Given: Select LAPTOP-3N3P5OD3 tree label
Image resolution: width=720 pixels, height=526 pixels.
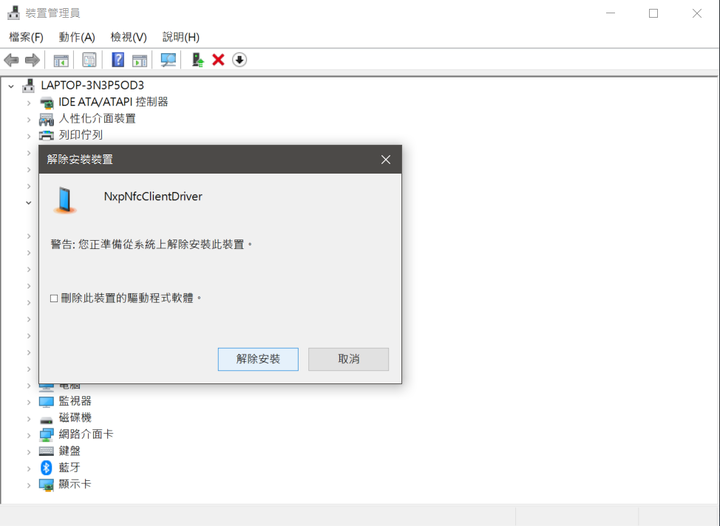Looking at the screenshot, I should pyautogui.click(x=92, y=85).
